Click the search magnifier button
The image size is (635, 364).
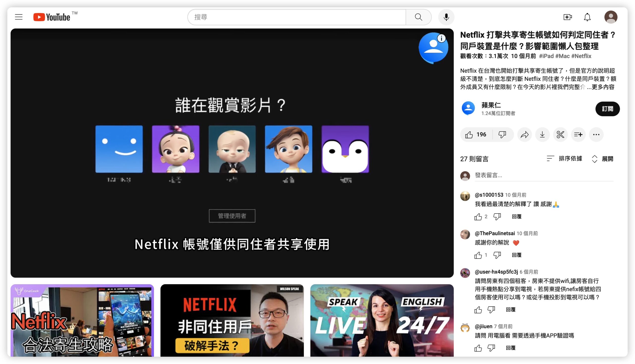418,17
